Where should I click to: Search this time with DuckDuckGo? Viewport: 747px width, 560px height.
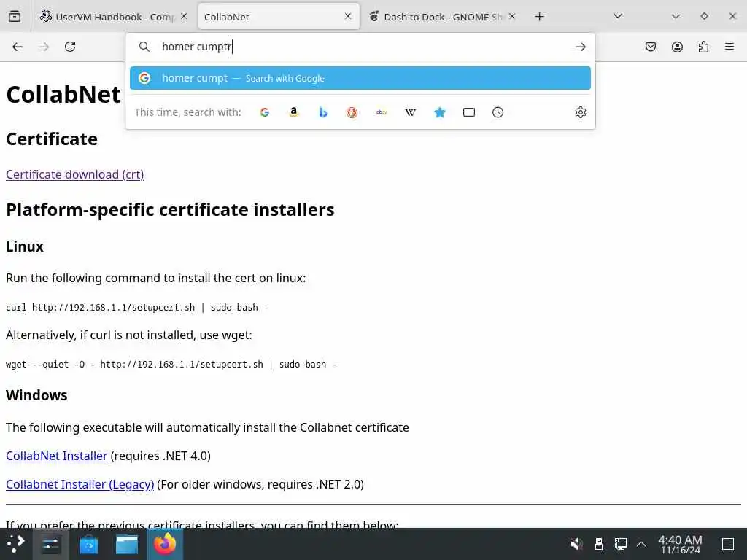pos(352,112)
